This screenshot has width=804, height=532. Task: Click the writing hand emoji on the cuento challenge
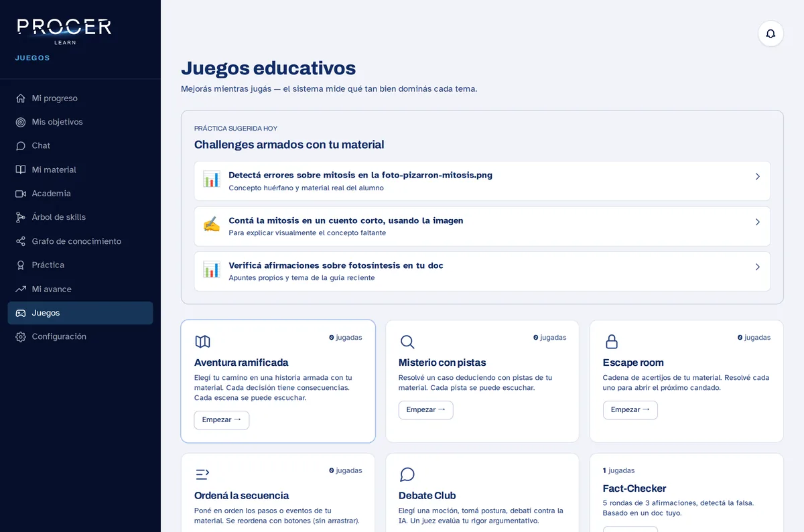point(212,225)
